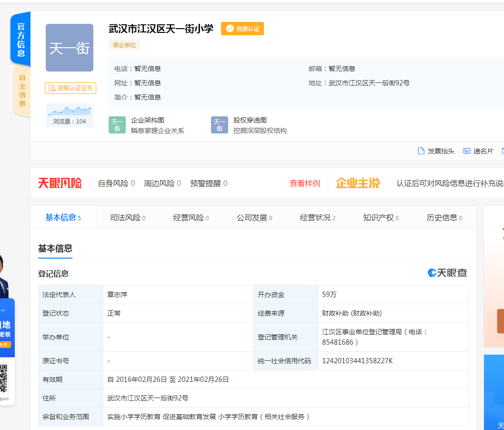Click the 天眼风险 logo

click(60, 183)
